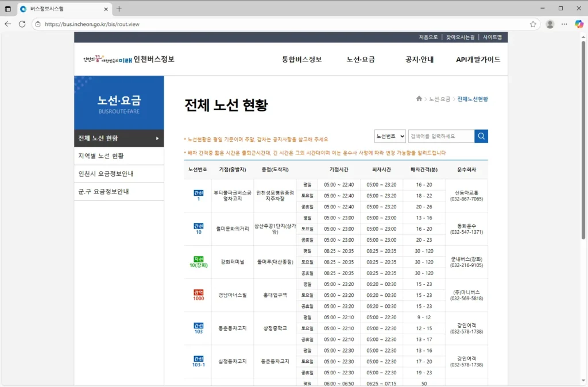This screenshot has width=588, height=387.
Task: Refresh the page using the reload icon
Action: pyautogui.click(x=22, y=25)
